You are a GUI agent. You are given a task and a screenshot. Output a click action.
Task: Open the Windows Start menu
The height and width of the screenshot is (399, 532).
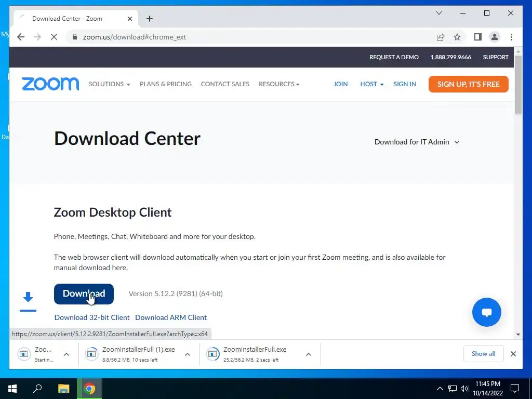(x=12, y=389)
